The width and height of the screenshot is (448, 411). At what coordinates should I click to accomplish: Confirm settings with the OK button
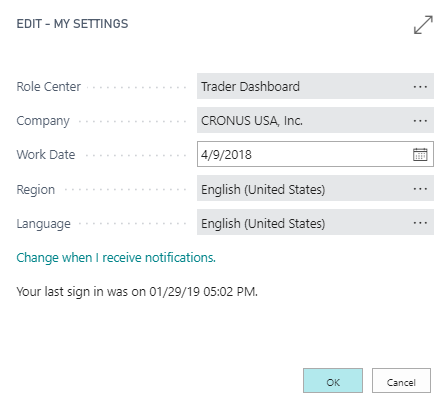click(333, 381)
